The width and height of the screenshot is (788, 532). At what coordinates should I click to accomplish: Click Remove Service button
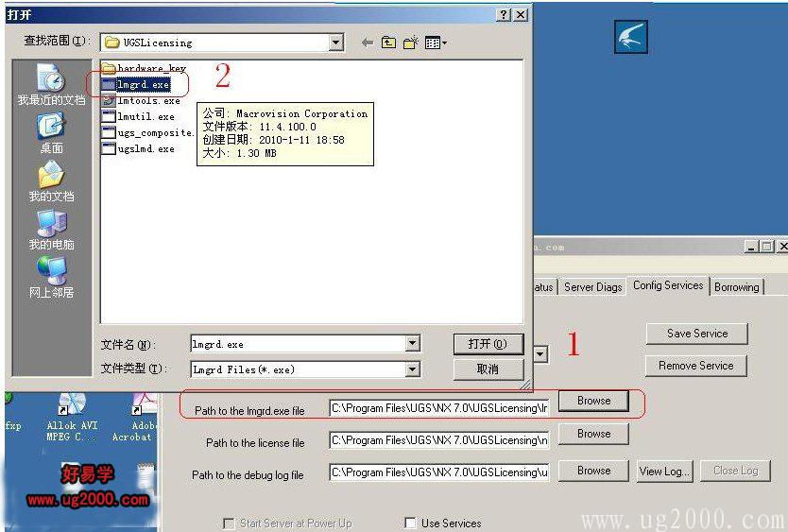pyautogui.click(x=696, y=366)
